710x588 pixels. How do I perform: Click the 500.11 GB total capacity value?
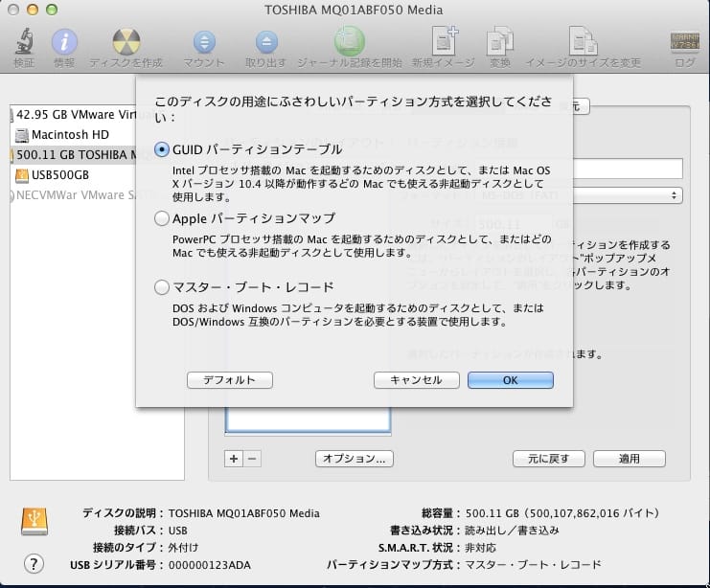[x=561, y=513]
